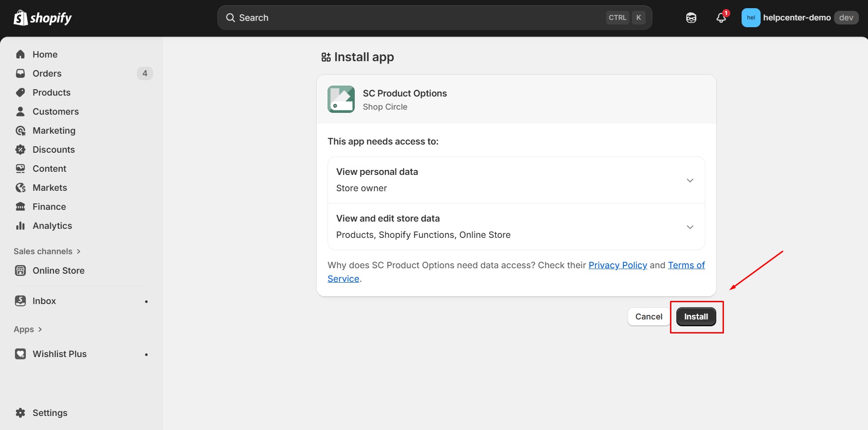Open the notification bell
The width and height of the screenshot is (868, 430).
pyautogui.click(x=721, y=17)
